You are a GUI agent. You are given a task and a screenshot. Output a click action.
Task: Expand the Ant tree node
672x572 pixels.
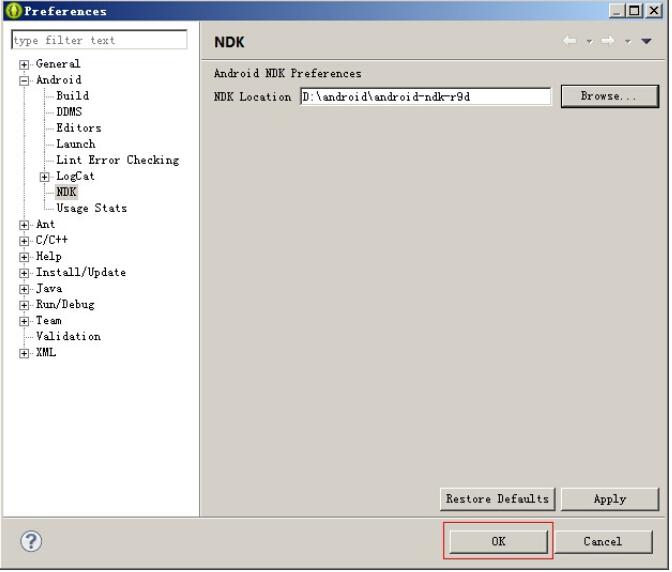24,225
